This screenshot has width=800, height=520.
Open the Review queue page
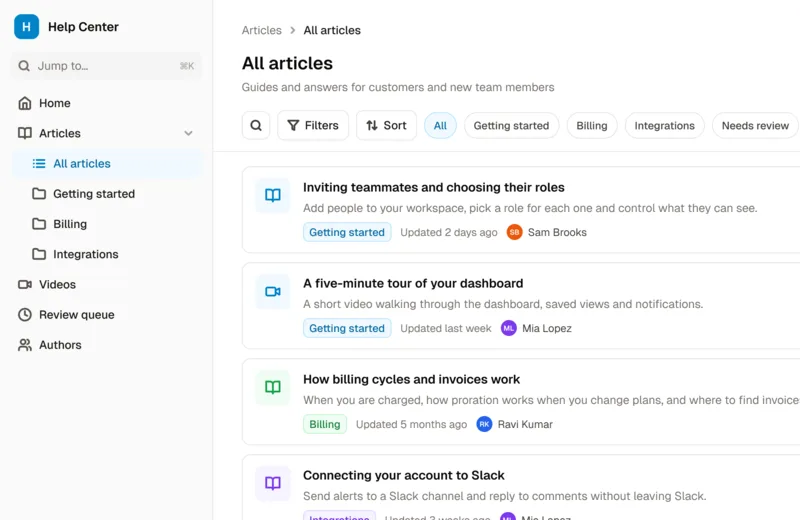(x=107, y=314)
